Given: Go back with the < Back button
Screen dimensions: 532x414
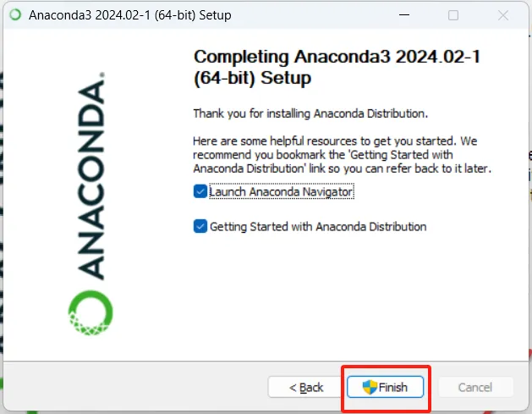Looking at the screenshot, I should [305, 387].
